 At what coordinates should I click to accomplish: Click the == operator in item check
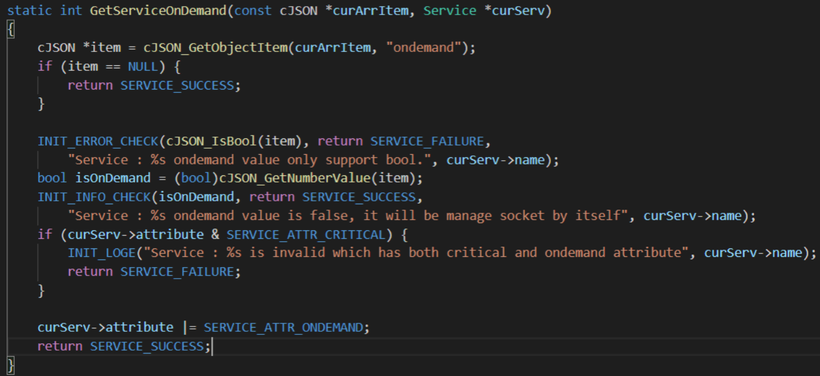tap(113, 66)
